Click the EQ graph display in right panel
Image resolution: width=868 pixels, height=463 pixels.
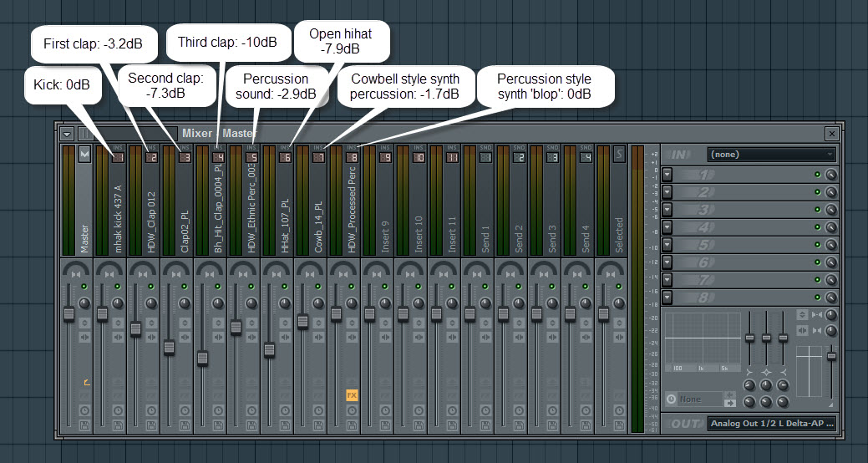tap(703, 338)
